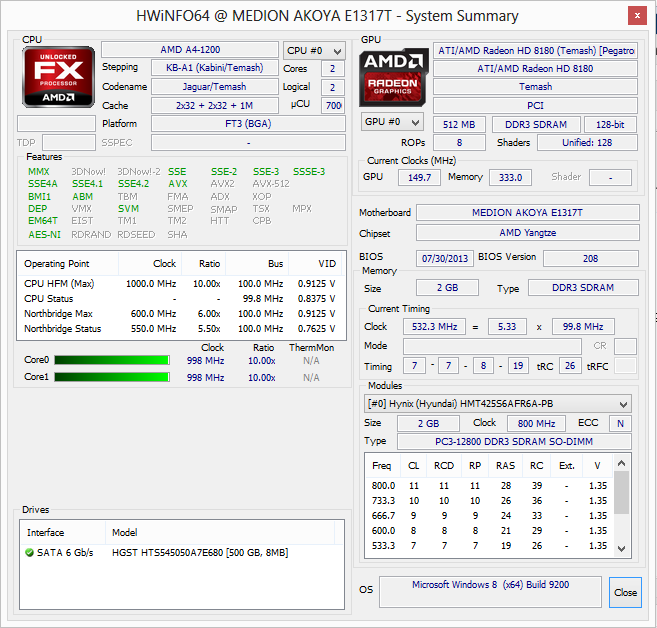Select the 533.3 frequency timing row

(489, 546)
